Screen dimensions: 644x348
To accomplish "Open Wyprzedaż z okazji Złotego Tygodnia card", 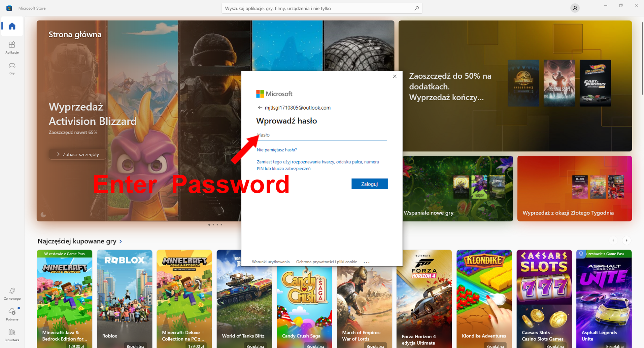I will tap(575, 188).
